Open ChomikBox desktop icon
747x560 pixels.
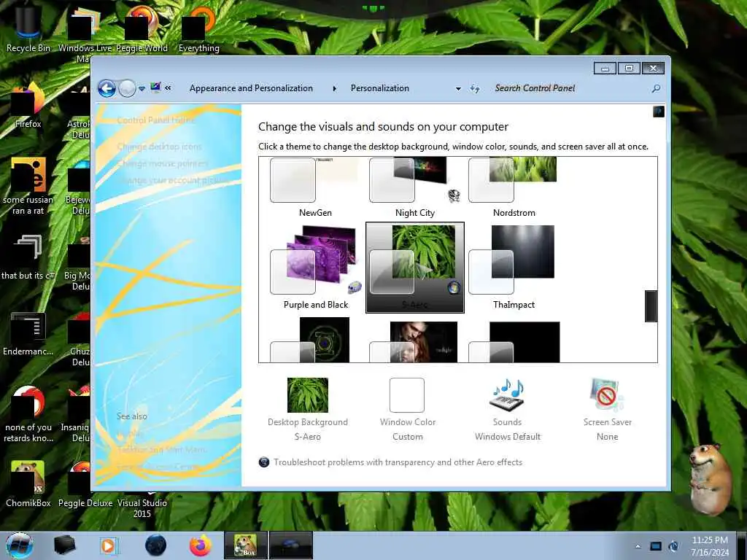(28, 484)
